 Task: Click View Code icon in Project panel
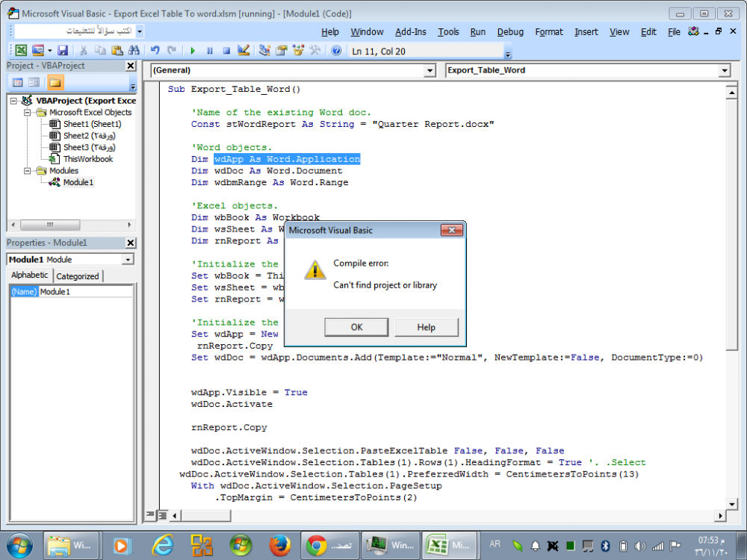18,82
